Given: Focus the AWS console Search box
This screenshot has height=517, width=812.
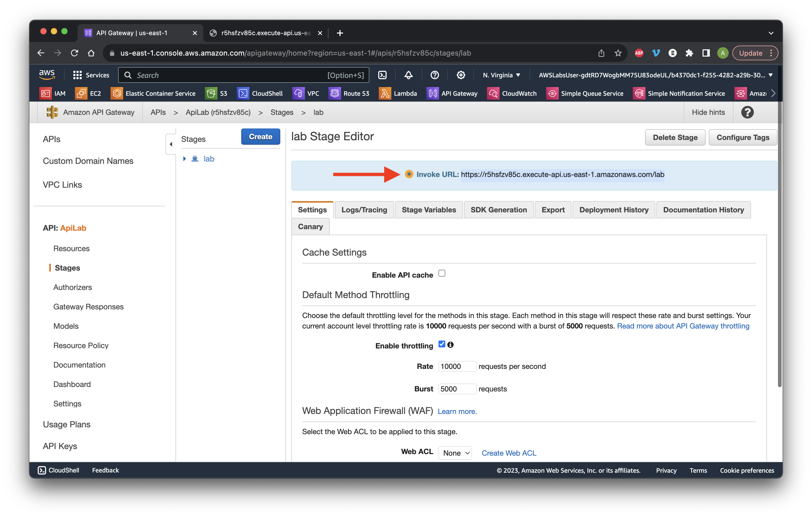Looking at the screenshot, I should [243, 75].
